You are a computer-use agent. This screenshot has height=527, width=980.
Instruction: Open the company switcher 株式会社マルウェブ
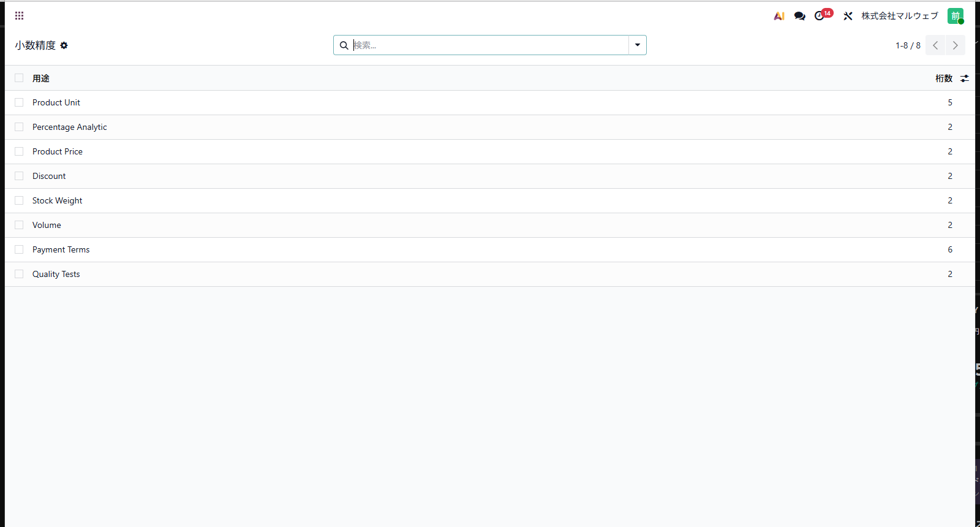900,16
